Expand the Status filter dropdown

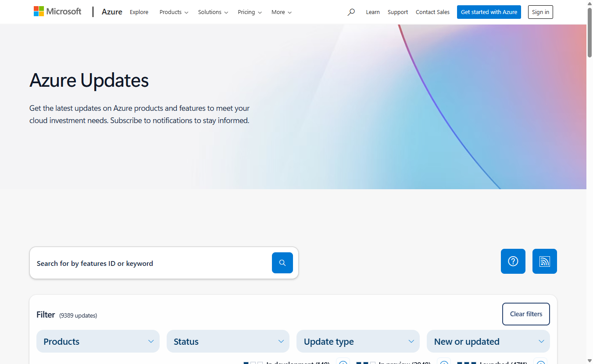pos(228,341)
